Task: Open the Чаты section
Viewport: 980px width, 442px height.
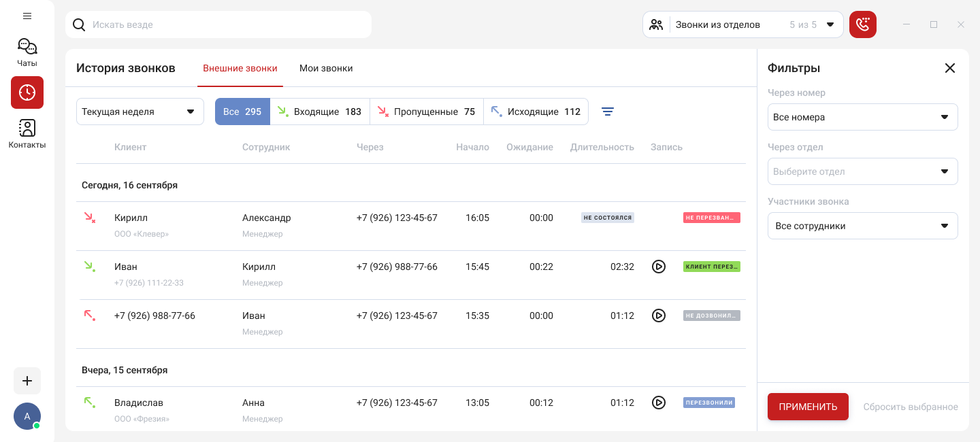Action: pyautogui.click(x=27, y=52)
